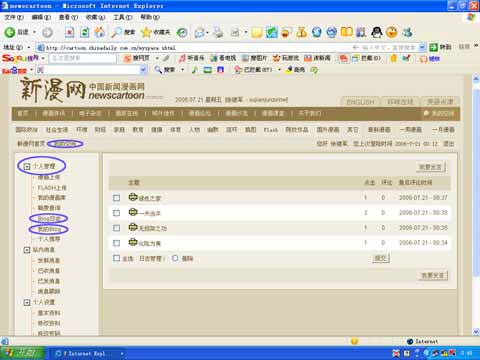Click the Blog log sidebar link
This screenshot has height=360, width=480.
49,219
